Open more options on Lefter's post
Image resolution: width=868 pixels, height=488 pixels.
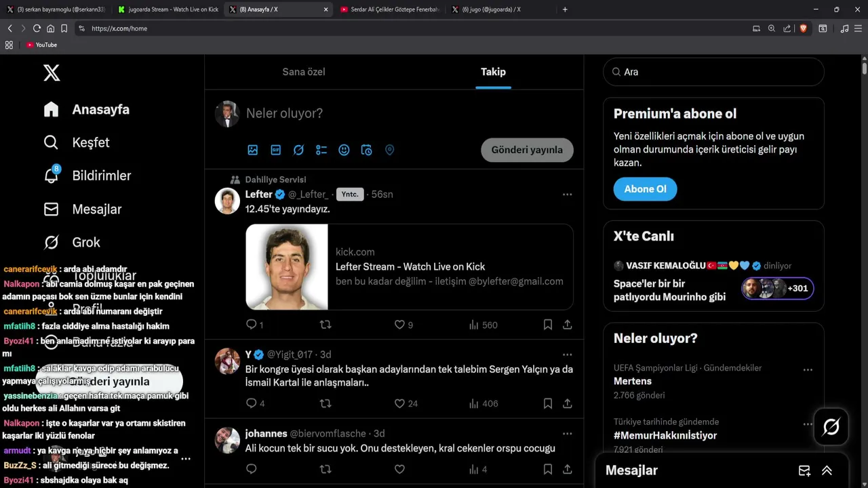coord(567,195)
